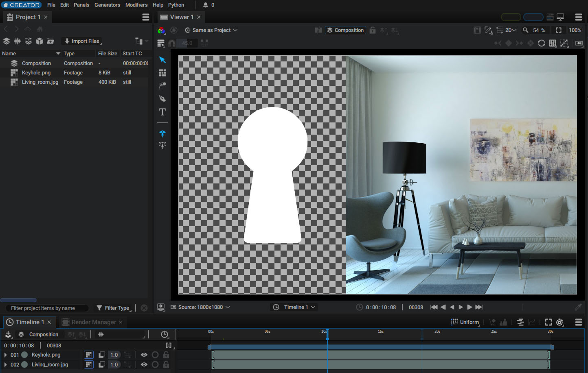The image size is (588, 373).
Task: Toggle solo circle for Living_room.jpg layer
Action: coord(155,364)
